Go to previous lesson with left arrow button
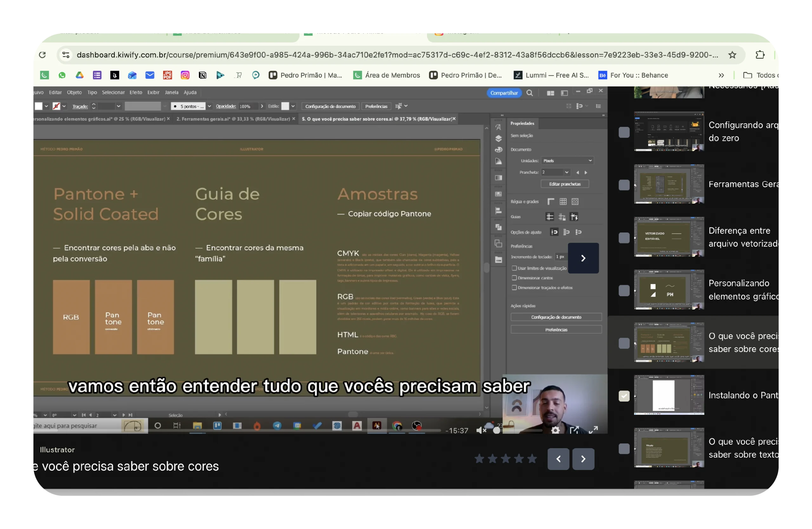 coord(558,459)
